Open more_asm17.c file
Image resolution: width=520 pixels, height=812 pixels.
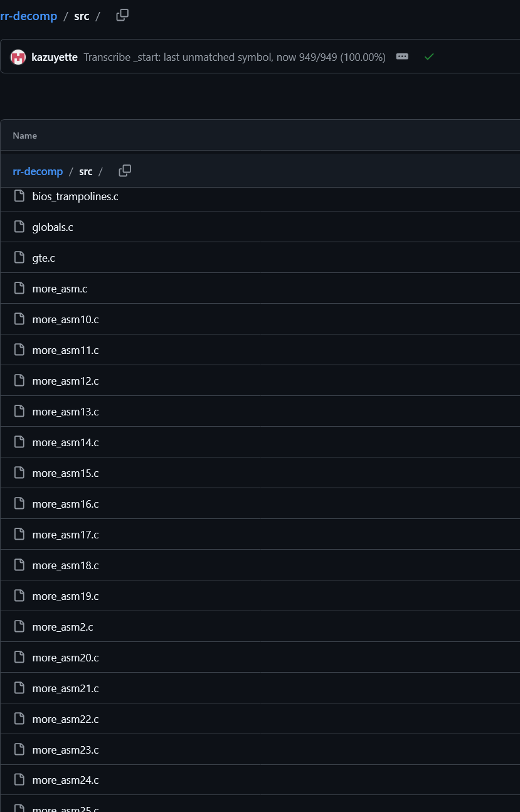(x=65, y=535)
